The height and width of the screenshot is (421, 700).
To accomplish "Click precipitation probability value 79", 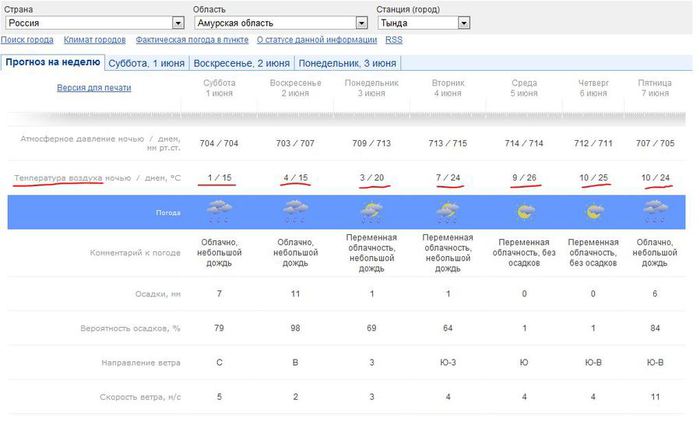I will [219, 328].
